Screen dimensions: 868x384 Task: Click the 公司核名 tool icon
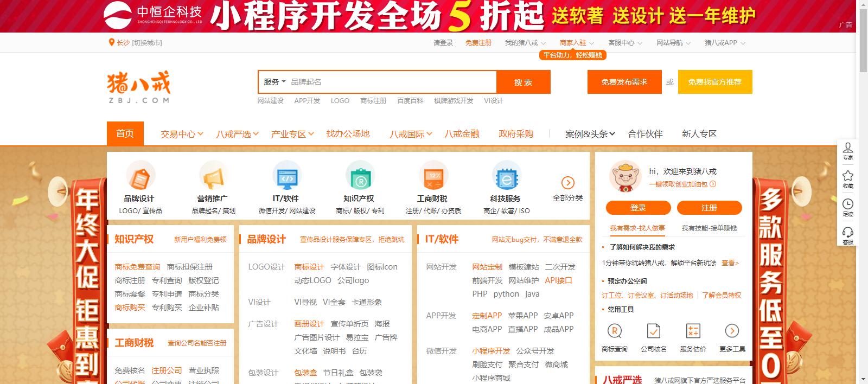pos(654,331)
